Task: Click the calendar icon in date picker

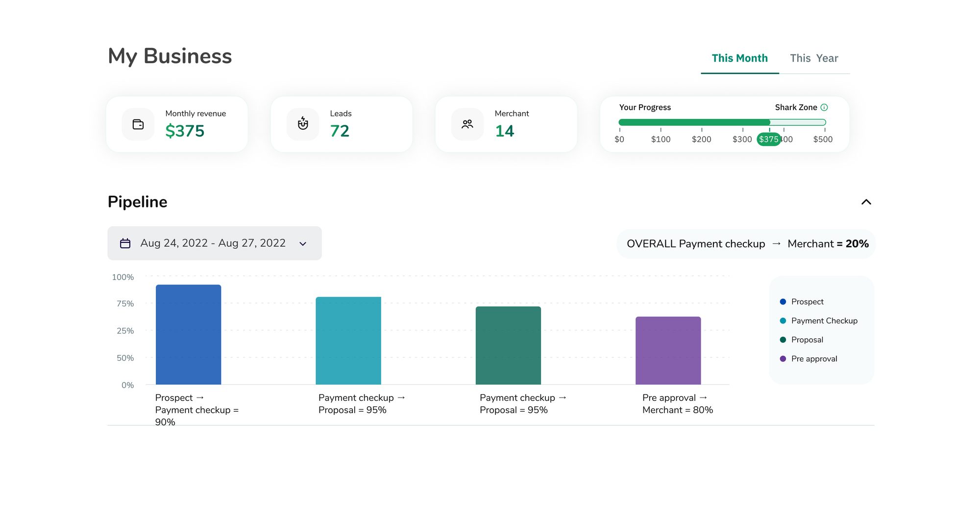Action: pyautogui.click(x=125, y=243)
